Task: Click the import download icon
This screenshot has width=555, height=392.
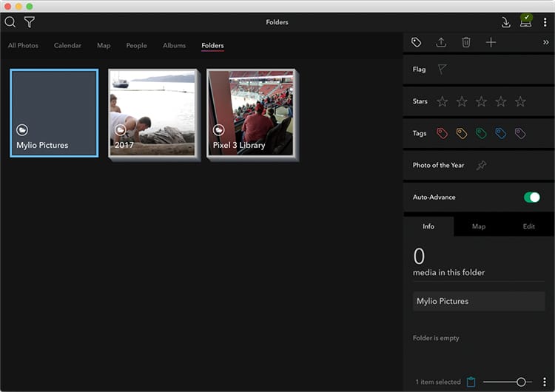Action: point(506,22)
